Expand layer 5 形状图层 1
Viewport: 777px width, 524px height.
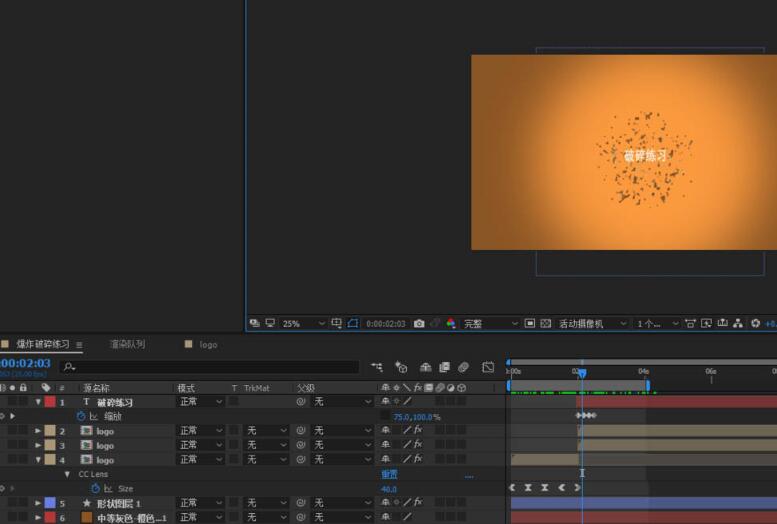pos(38,503)
